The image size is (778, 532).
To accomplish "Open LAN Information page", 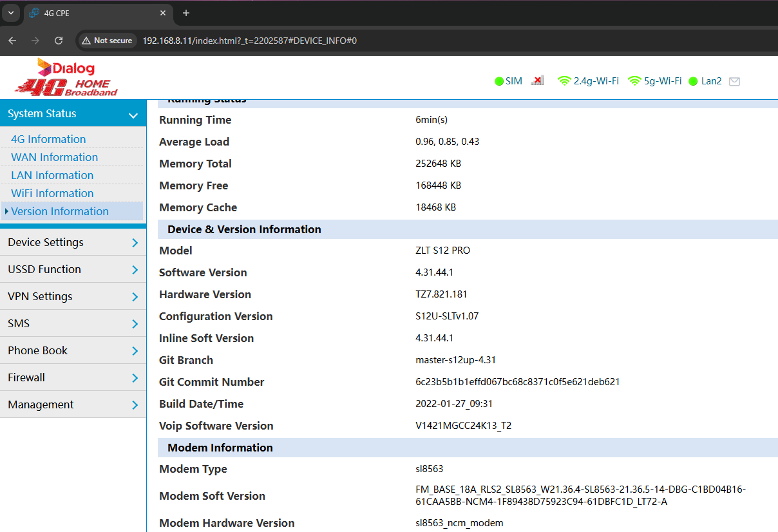I will pos(52,175).
